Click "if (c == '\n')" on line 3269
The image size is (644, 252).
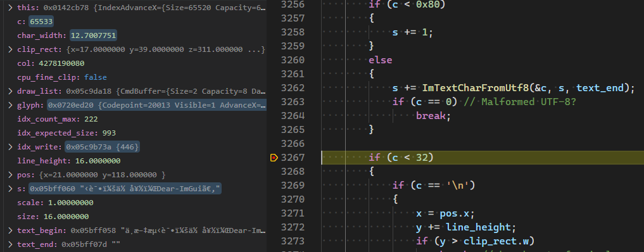point(434,186)
